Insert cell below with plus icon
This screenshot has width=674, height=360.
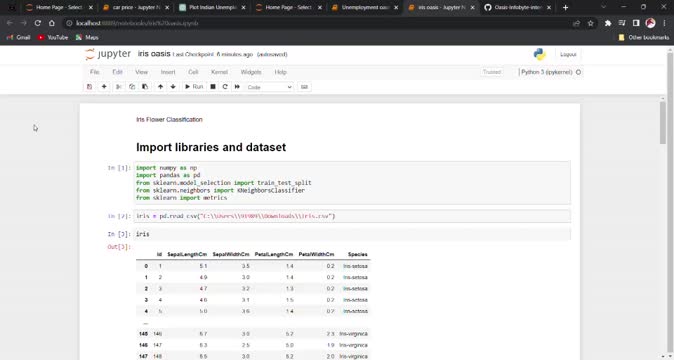tap(104, 87)
